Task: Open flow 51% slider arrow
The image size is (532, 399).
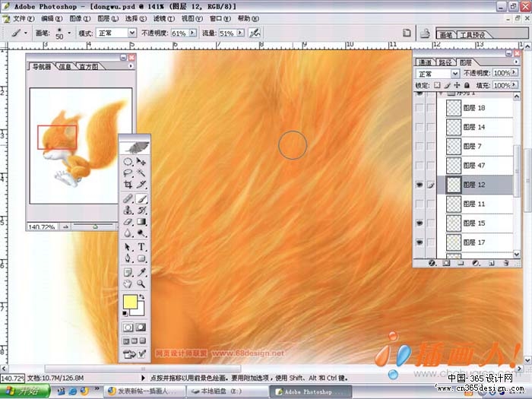Action: click(240, 33)
